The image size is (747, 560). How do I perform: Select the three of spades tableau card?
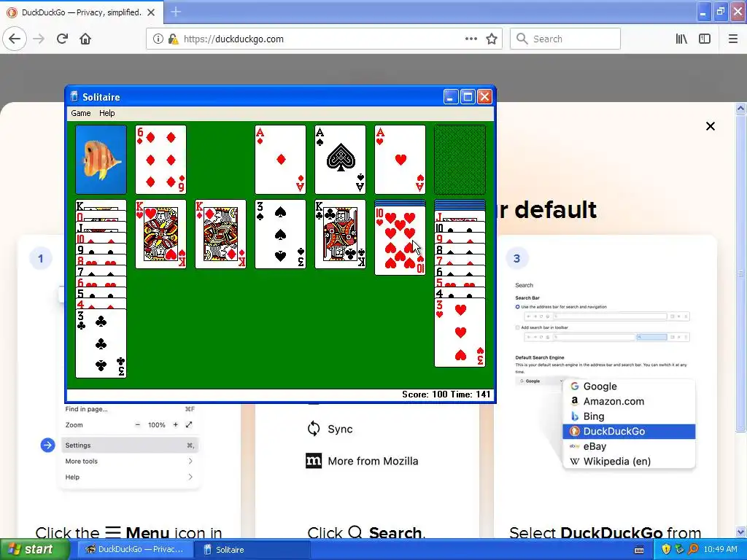pyautogui.click(x=280, y=234)
